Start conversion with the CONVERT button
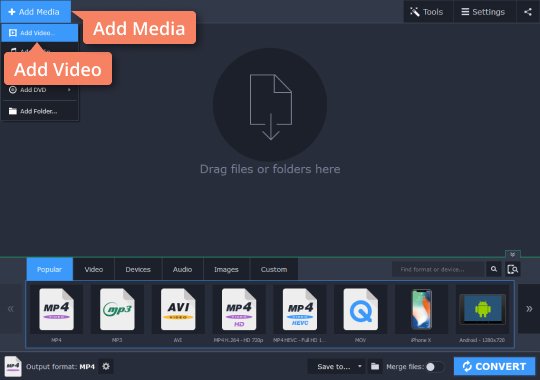This screenshot has width=540, height=380. 495,366
